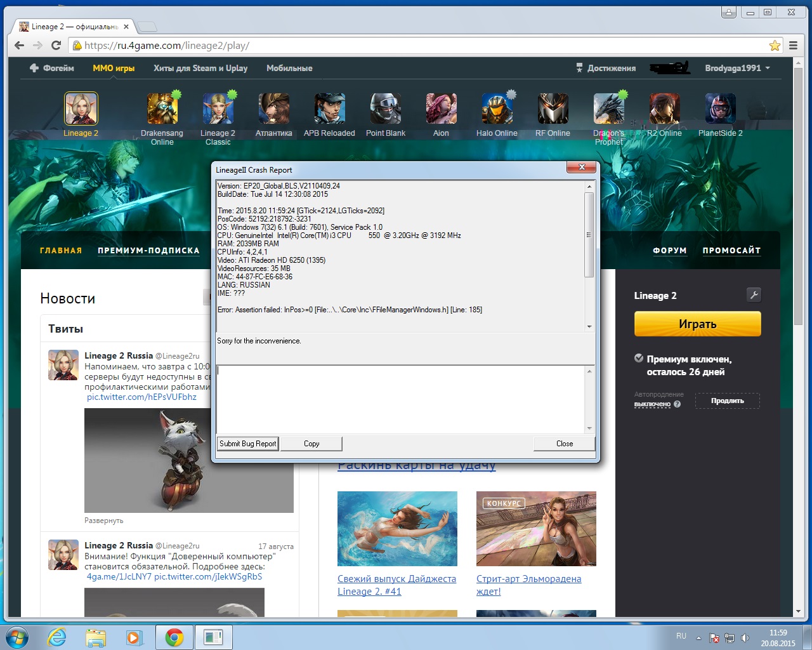The image size is (812, 650).
Task: Close the crash report with Close button
Action: 565,444
